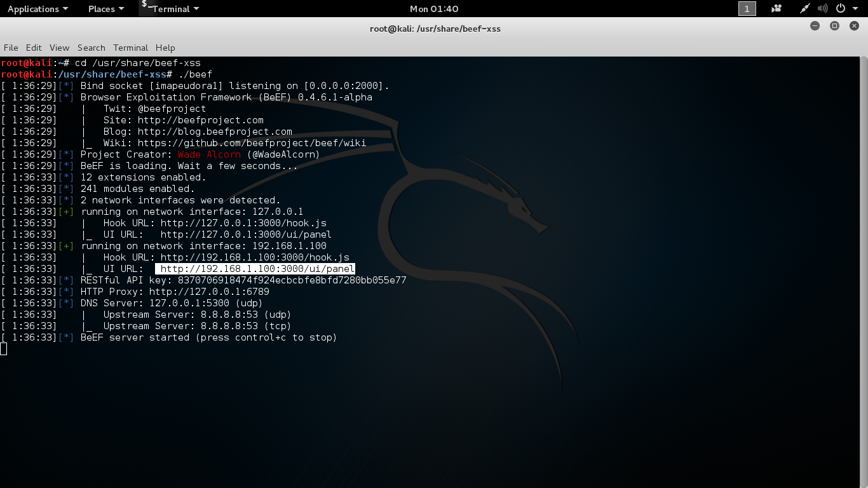Click the 'Bind socket [imapeudoral]' line

point(234,86)
